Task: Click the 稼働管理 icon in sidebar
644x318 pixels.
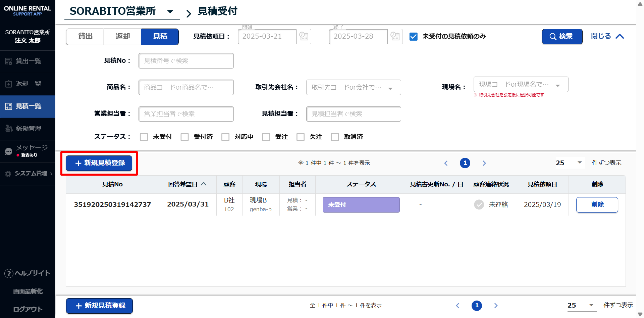Action: pos(9,129)
